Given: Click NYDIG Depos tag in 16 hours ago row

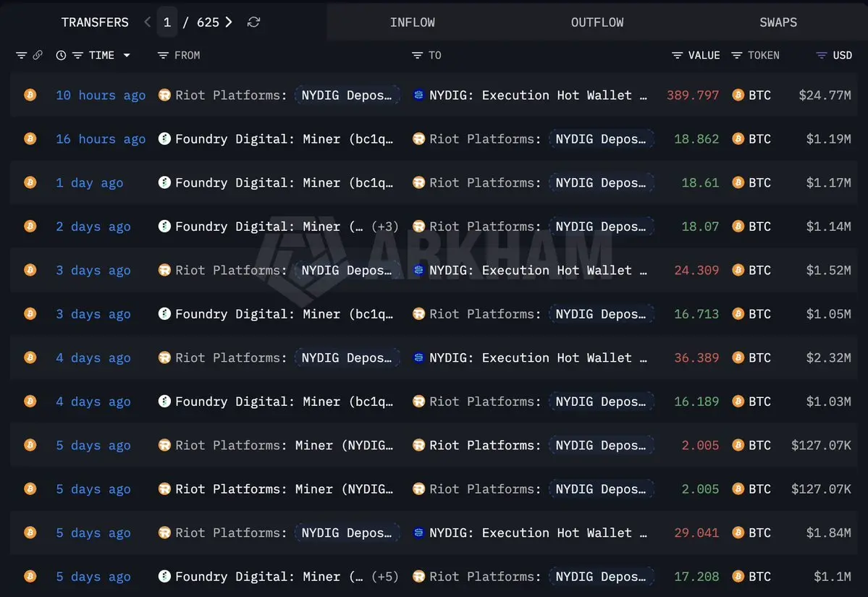Looking at the screenshot, I should point(601,139).
